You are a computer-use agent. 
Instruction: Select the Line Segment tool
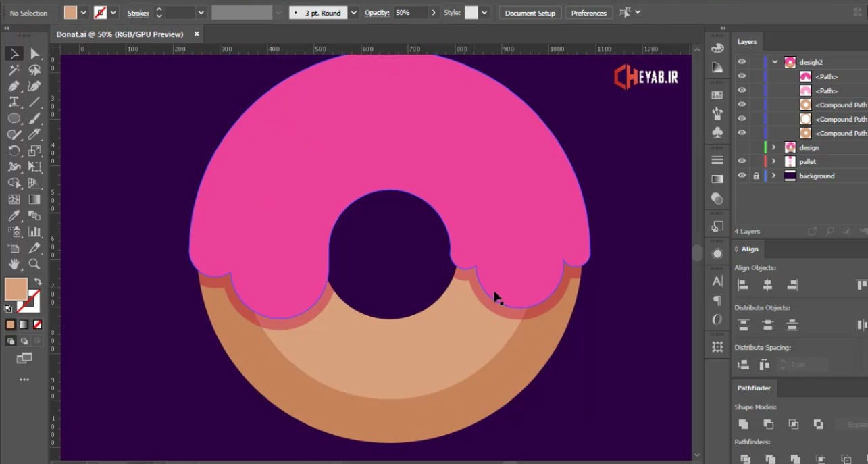(34, 102)
